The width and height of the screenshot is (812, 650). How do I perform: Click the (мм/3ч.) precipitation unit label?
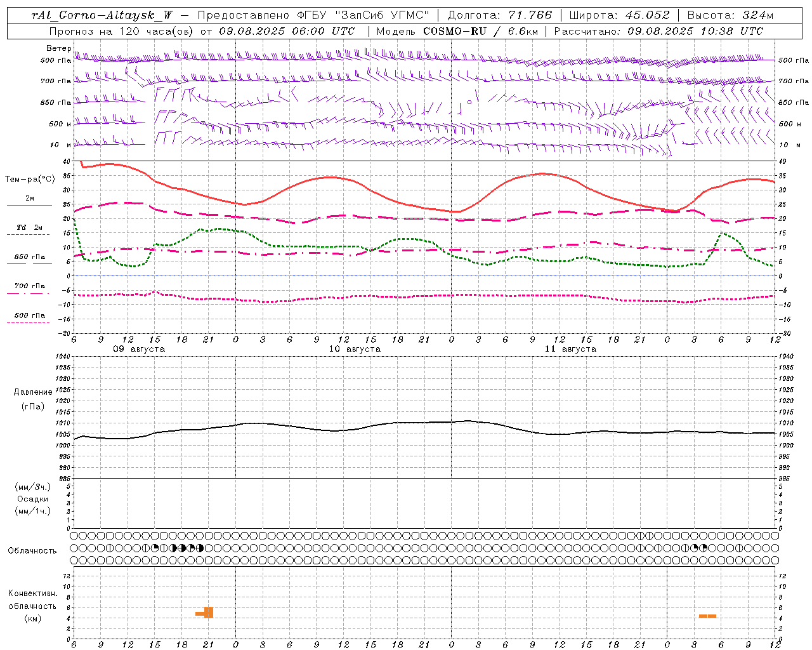33,487
